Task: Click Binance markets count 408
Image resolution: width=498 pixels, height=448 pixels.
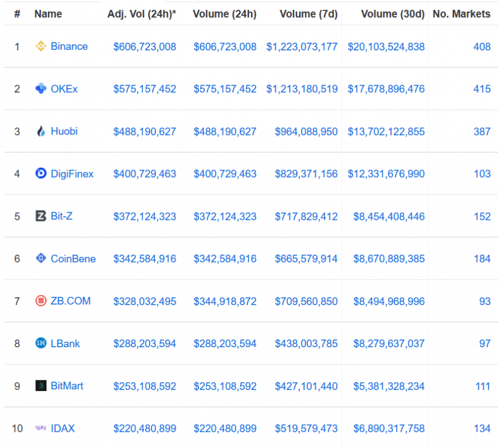Action: point(482,47)
